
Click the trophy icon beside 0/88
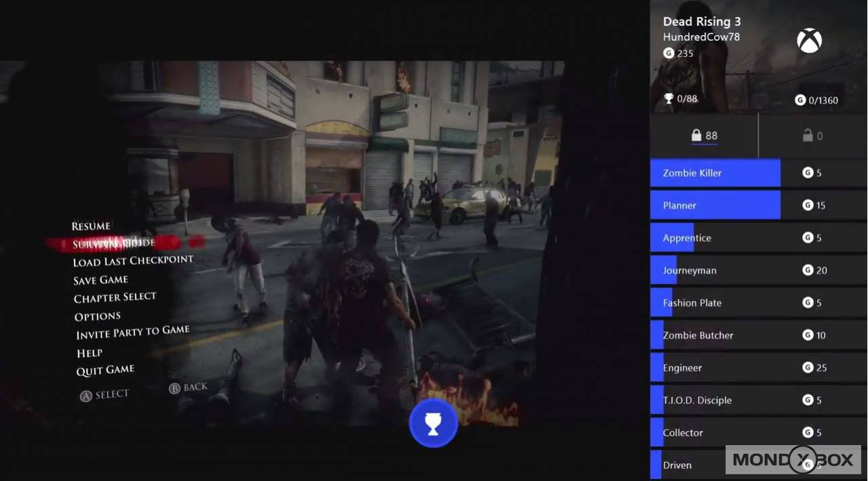(669, 99)
